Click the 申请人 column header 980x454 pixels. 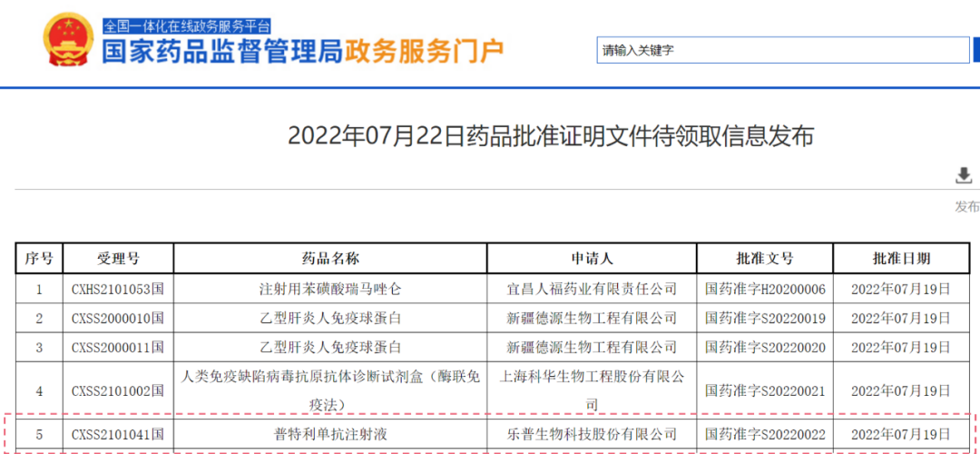[592, 259]
